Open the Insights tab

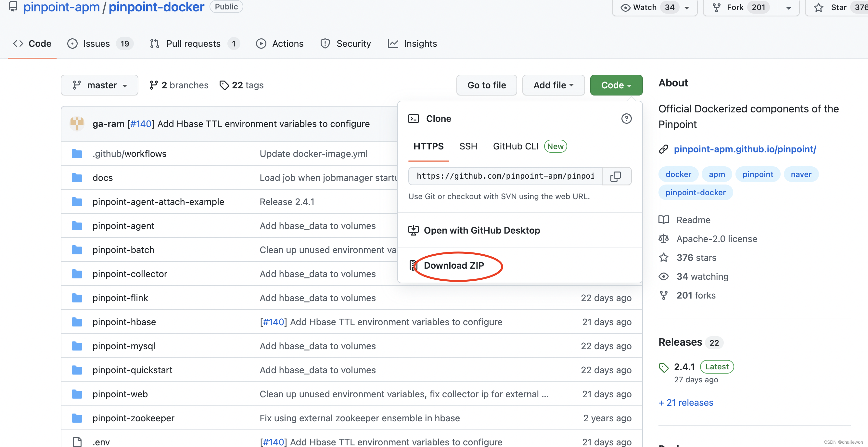[413, 44]
